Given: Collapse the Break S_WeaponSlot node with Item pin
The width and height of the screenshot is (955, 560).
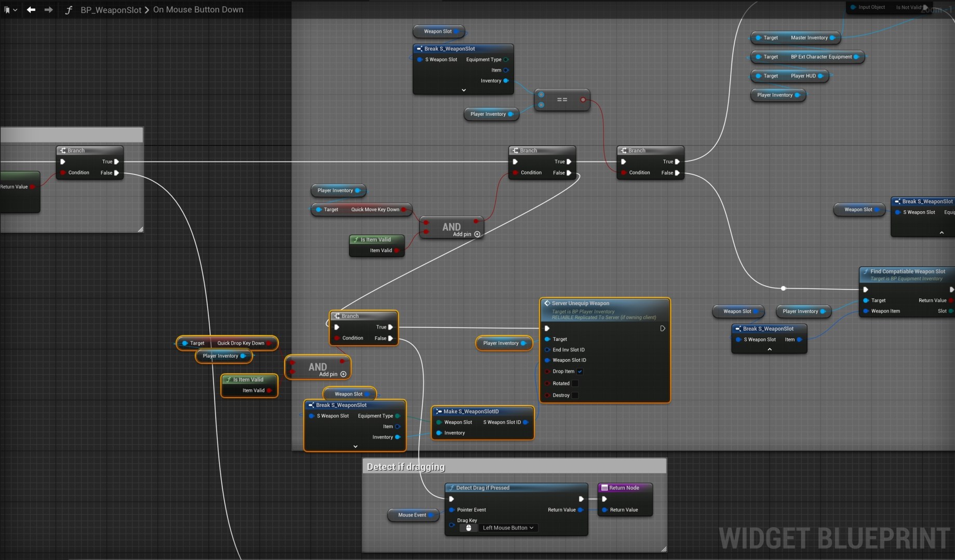Looking at the screenshot, I should tap(770, 350).
